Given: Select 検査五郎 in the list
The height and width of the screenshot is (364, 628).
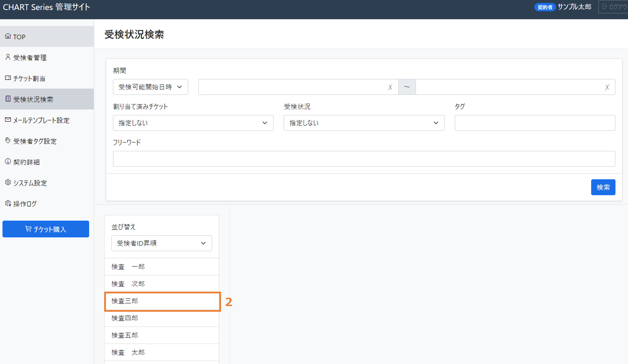Looking at the screenshot, I should [162, 335].
